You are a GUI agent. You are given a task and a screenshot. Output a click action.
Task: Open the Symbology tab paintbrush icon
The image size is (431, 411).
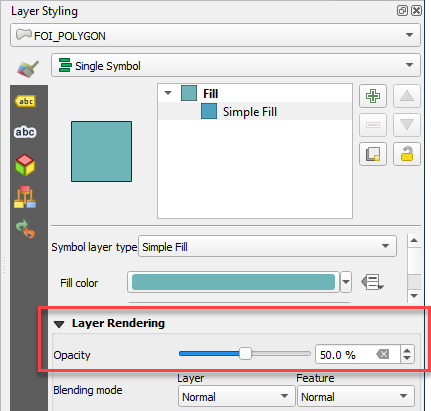tap(28, 69)
